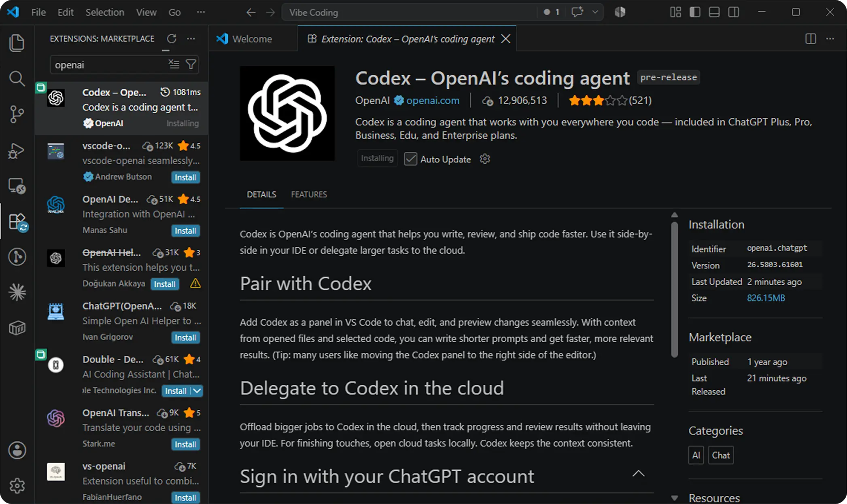Open Codex extension manage gear
The height and width of the screenshot is (504, 847).
click(485, 159)
